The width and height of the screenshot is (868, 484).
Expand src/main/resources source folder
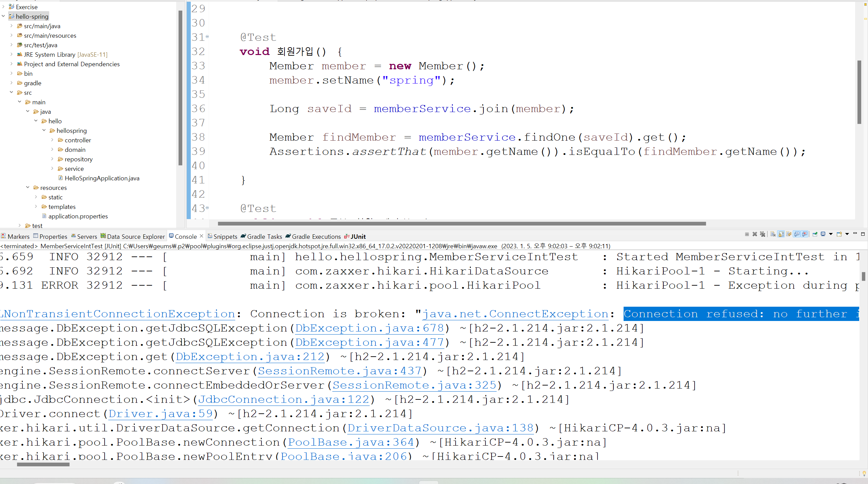(x=12, y=35)
